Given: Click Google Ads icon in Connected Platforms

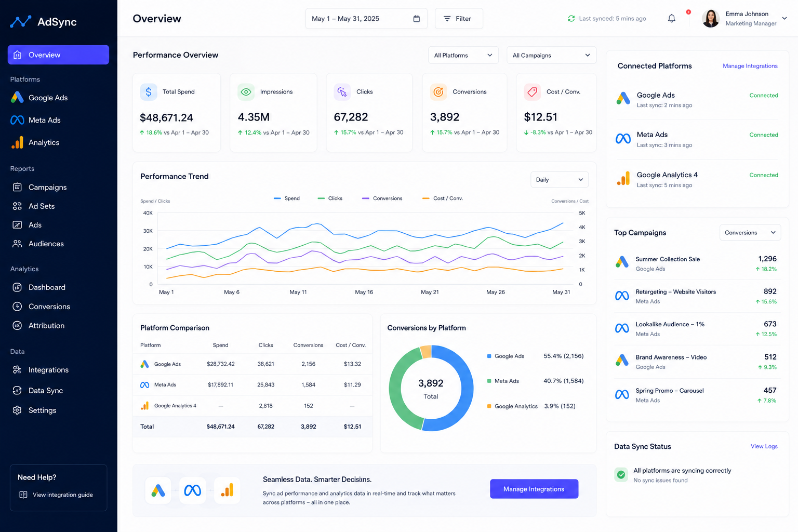Looking at the screenshot, I should click(623, 98).
